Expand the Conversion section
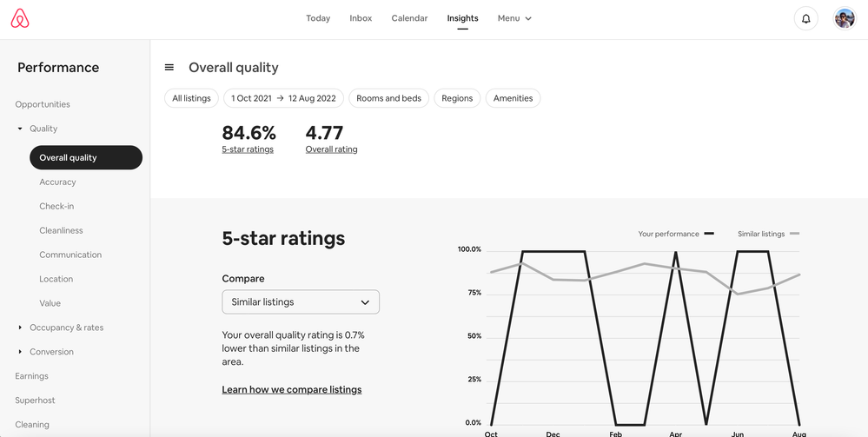The height and width of the screenshot is (437, 868). point(20,352)
